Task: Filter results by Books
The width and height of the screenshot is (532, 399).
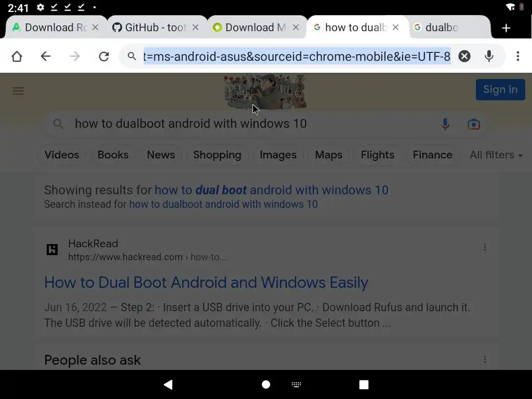Action: tap(113, 155)
